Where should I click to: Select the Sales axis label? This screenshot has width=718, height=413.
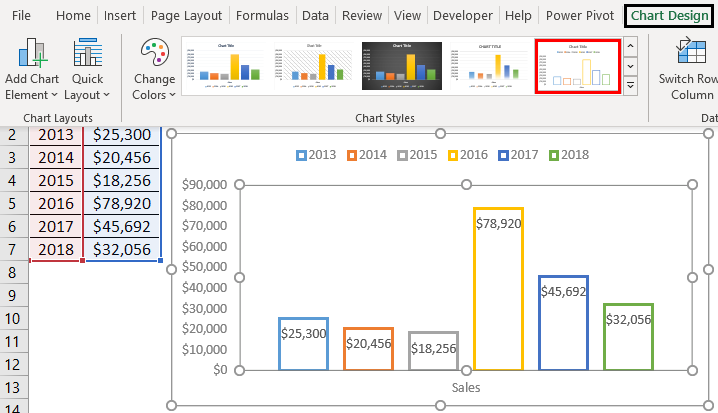click(466, 388)
